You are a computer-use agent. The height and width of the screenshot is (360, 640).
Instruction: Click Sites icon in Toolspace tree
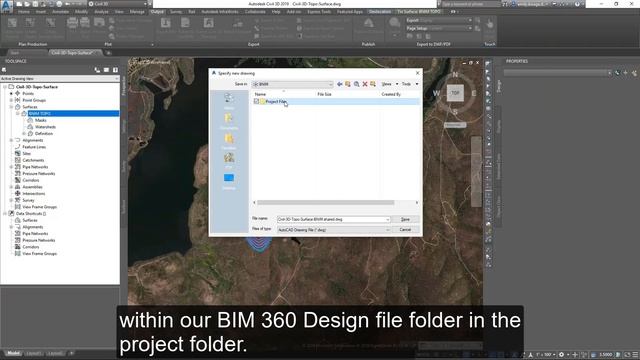point(18,153)
